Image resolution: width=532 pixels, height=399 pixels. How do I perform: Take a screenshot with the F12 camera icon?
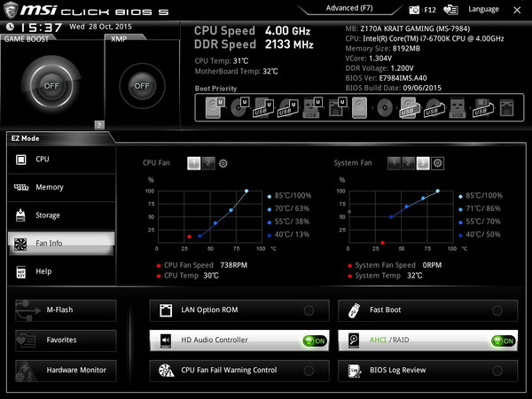point(414,10)
